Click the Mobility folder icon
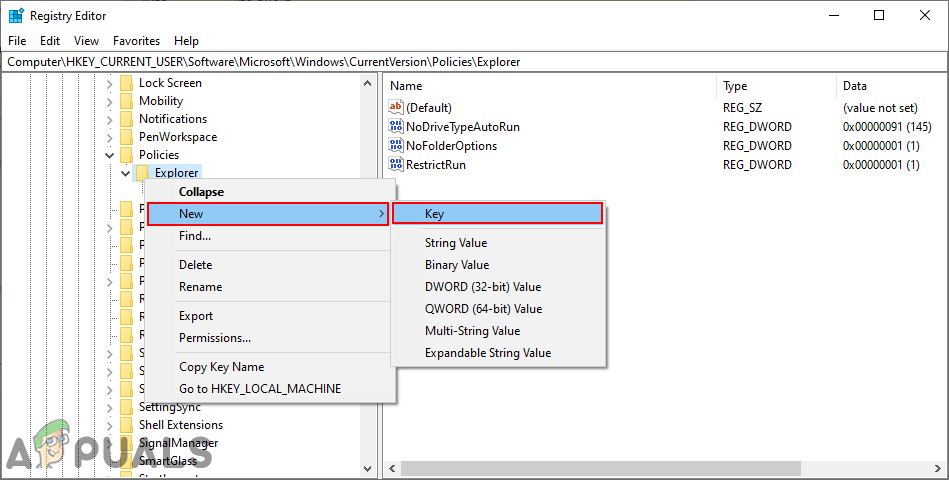The height and width of the screenshot is (480, 949). pos(127,101)
